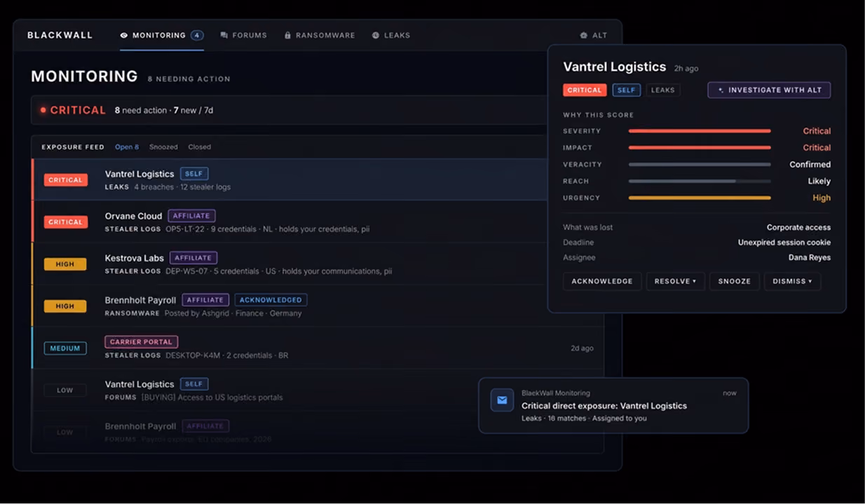Click the SELF tag in the detail panel
The height and width of the screenshot is (504, 865).
[627, 90]
